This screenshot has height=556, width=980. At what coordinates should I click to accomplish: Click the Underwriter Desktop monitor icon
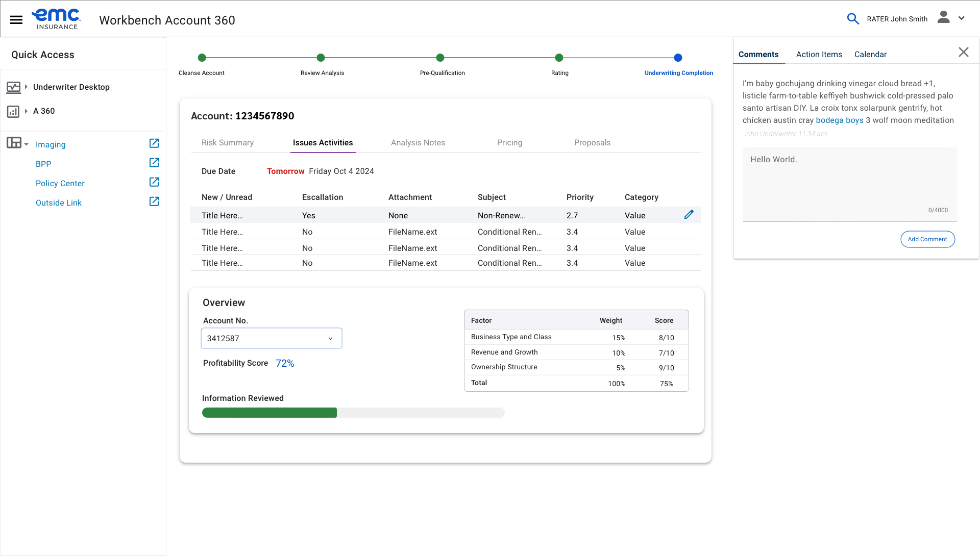13,87
